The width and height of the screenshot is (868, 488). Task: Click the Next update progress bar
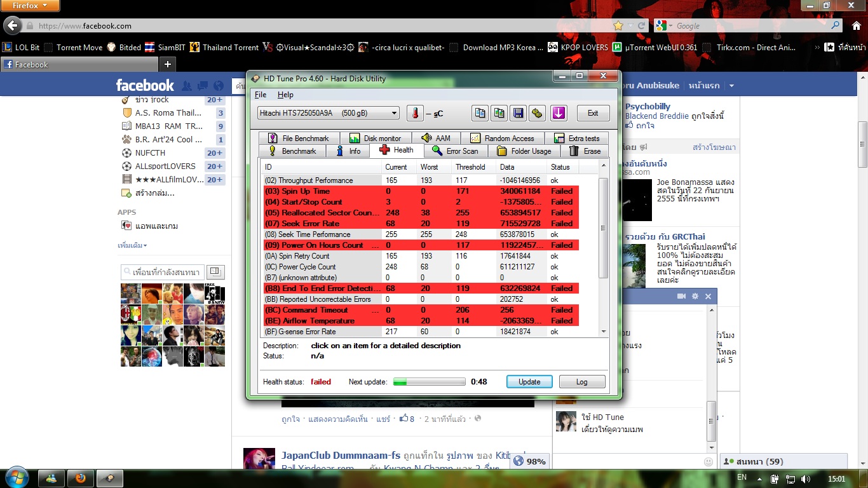(x=429, y=382)
